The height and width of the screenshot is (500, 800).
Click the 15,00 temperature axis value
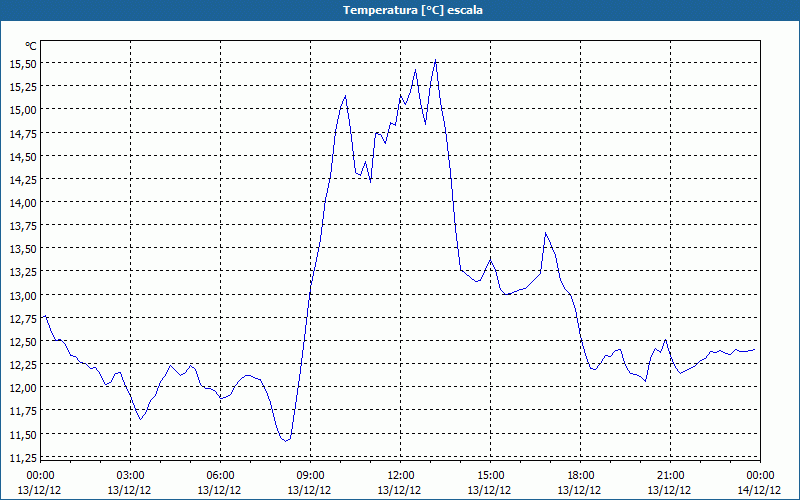pos(23,110)
